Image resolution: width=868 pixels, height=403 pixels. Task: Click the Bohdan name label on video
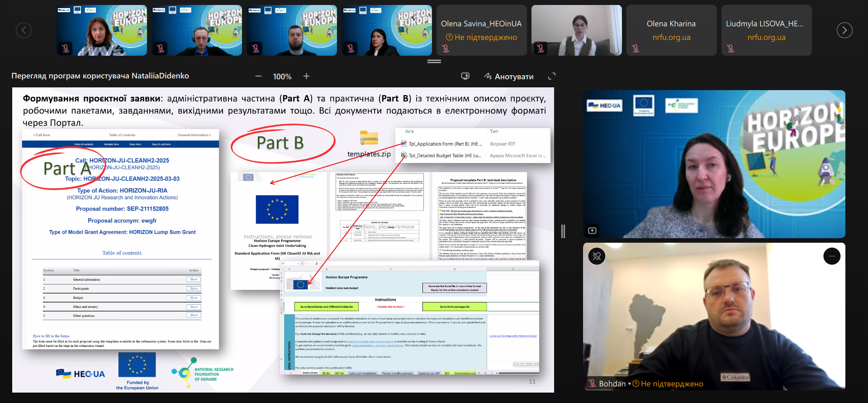[612, 384]
